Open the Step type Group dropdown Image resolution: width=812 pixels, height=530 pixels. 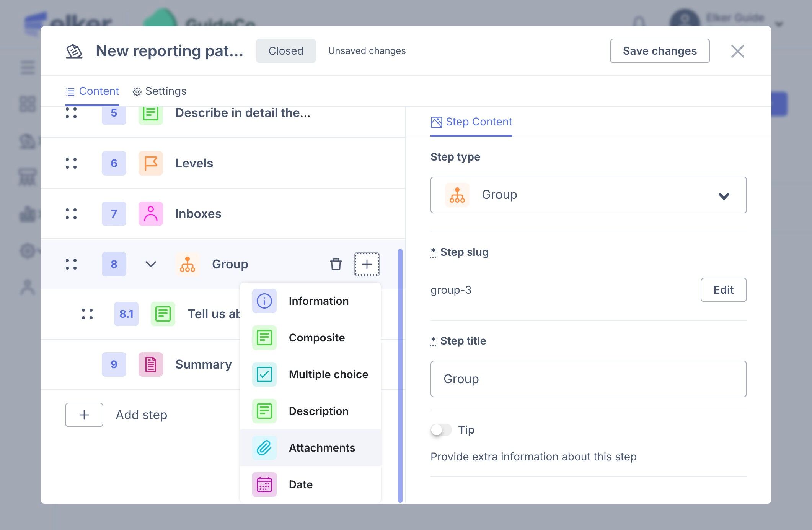click(588, 195)
